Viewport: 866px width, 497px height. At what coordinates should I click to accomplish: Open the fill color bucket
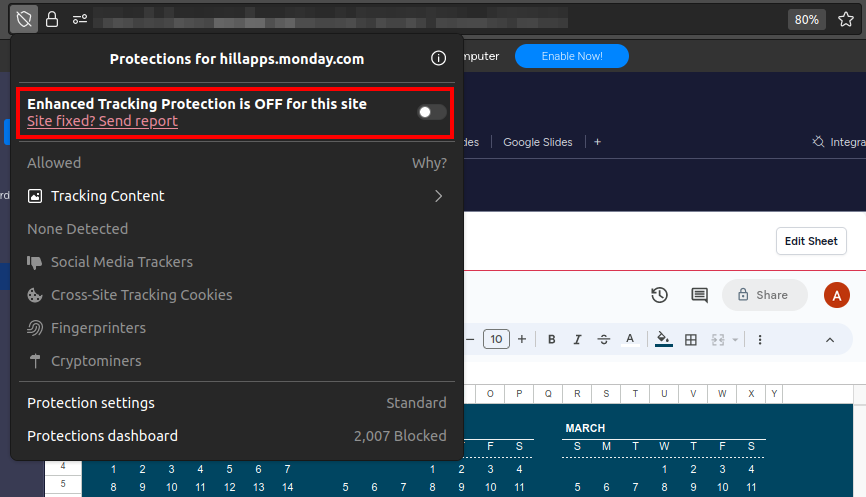pos(663,340)
